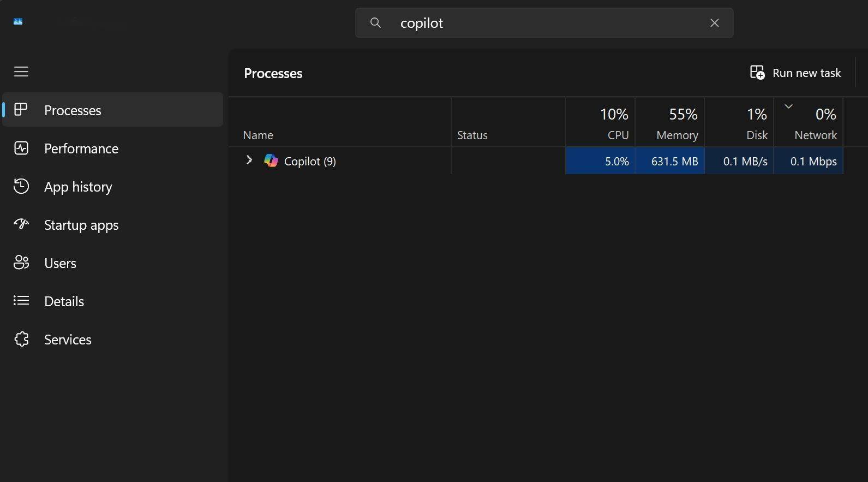Click the Task Manager app icon

pyautogui.click(x=18, y=21)
